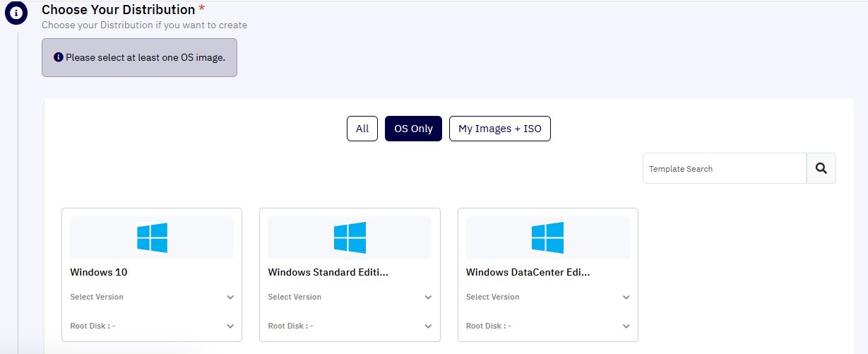Click the Windows logo on Windows 10 card
Image resolution: width=868 pixels, height=354 pixels.
coord(152,237)
